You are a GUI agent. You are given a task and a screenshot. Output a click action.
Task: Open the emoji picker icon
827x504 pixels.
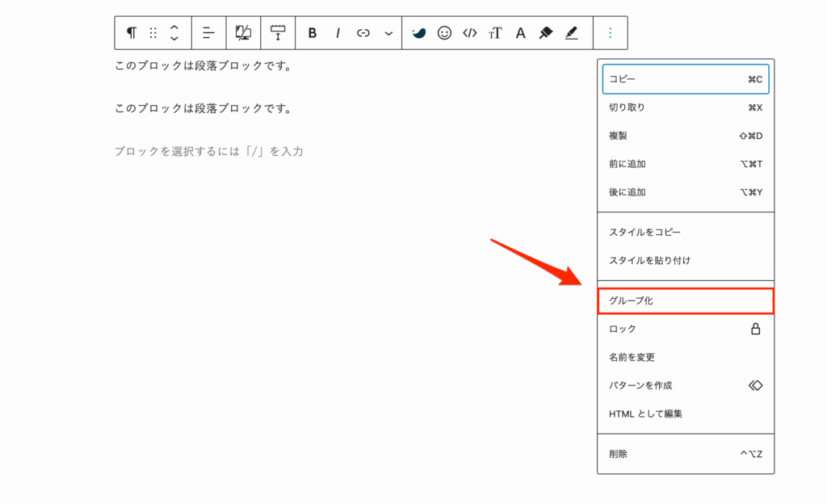(443, 32)
